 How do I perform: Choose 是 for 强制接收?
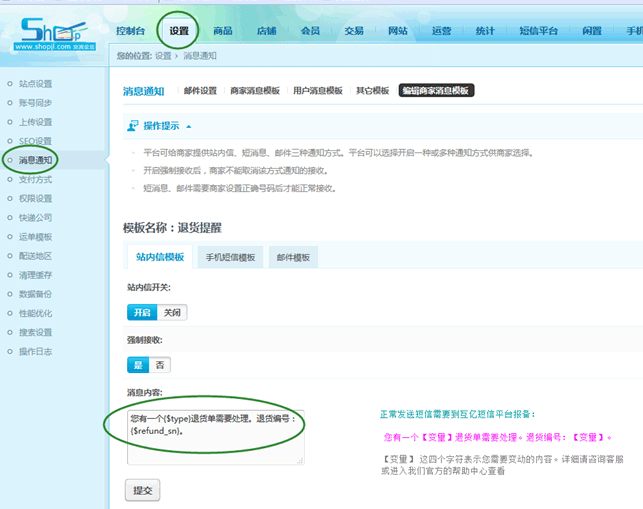click(x=137, y=365)
